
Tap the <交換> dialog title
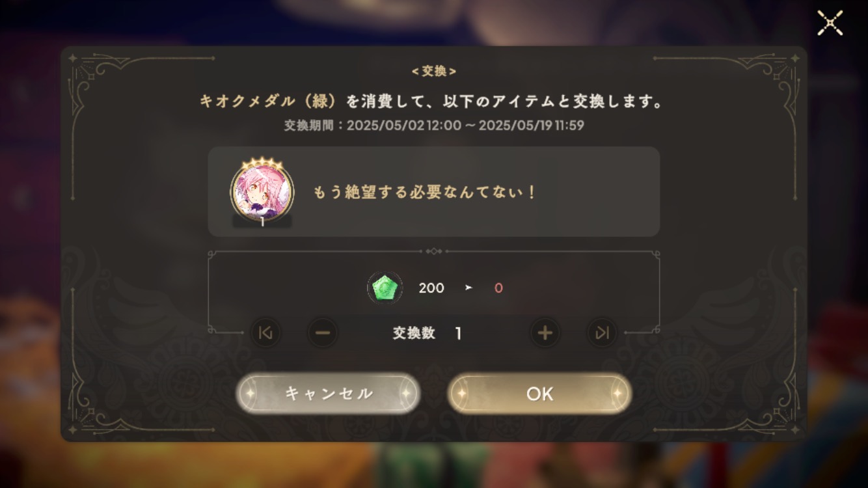coord(434,72)
